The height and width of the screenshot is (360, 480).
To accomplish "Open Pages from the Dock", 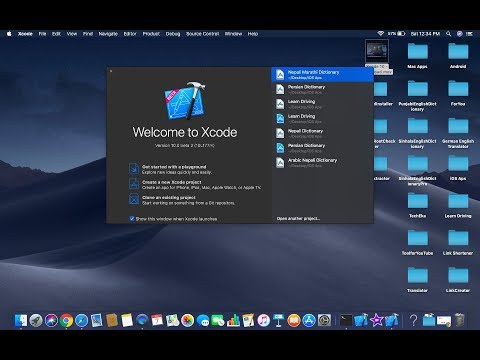I will [x=248, y=320].
